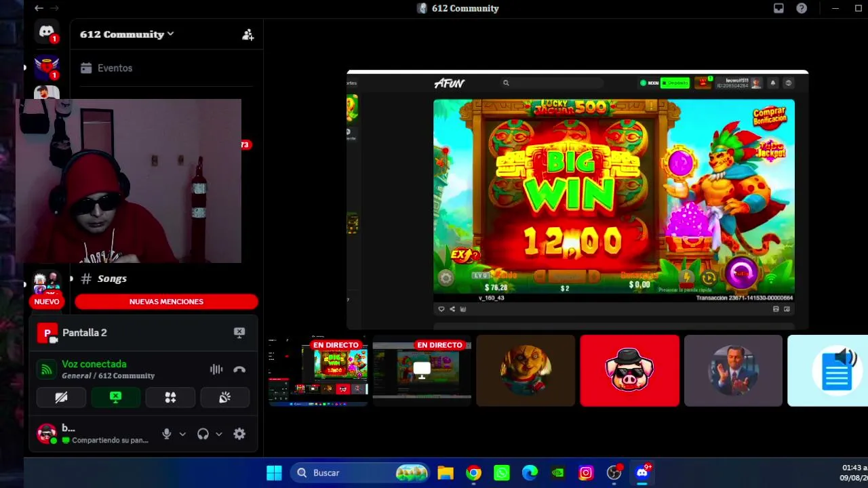Favorite the game with heart icon
Viewport: 868px width, 488px height.
click(441, 309)
